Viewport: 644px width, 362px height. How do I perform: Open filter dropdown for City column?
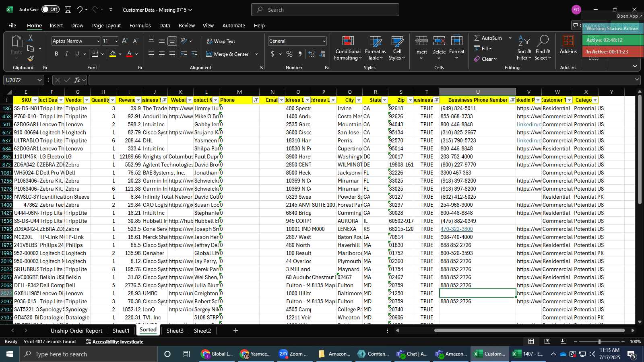coord(359,100)
